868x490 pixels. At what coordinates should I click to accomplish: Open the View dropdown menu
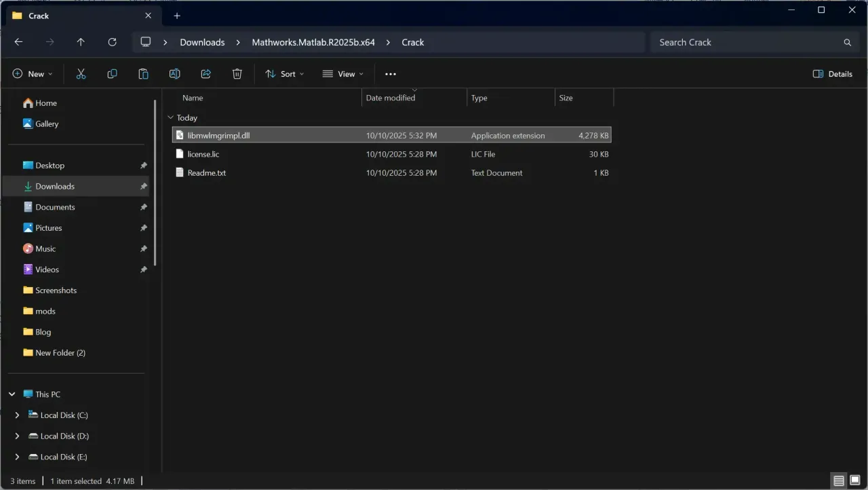pyautogui.click(x=343, y=74)
